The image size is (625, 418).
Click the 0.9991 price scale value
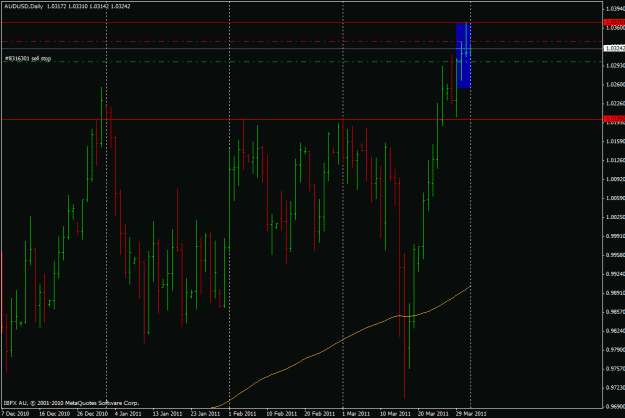[615, 236]
